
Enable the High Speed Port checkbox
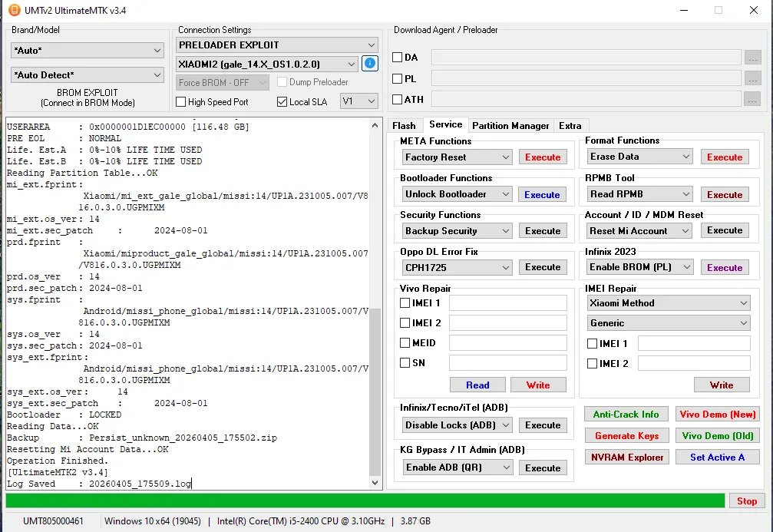pyautogui.click(x=181, y=102)
